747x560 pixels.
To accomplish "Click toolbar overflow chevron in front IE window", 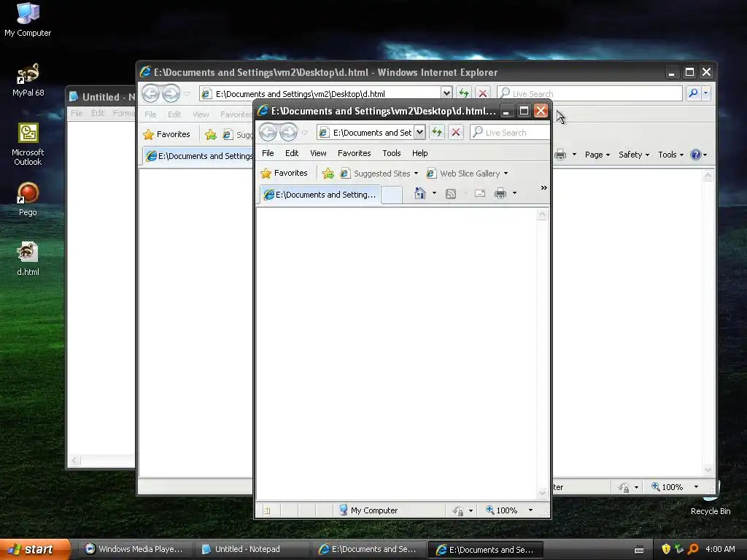I will tap(543, 187).
